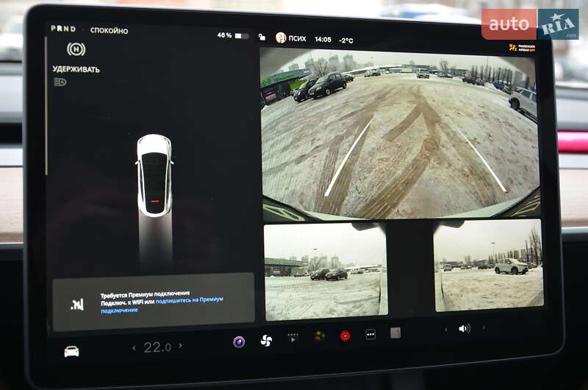
Task: Open the Premium connectivity subscription link
Action: coord(162,305)
